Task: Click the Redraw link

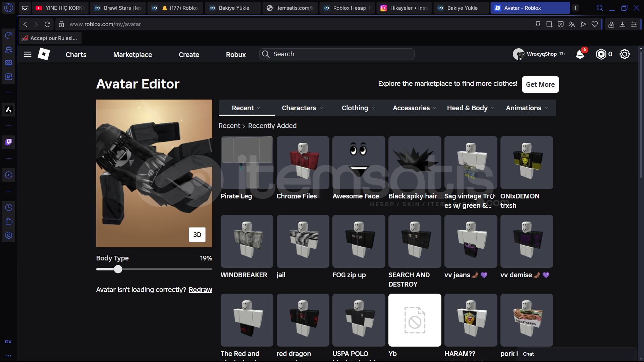Action: (x=200, y=290)
